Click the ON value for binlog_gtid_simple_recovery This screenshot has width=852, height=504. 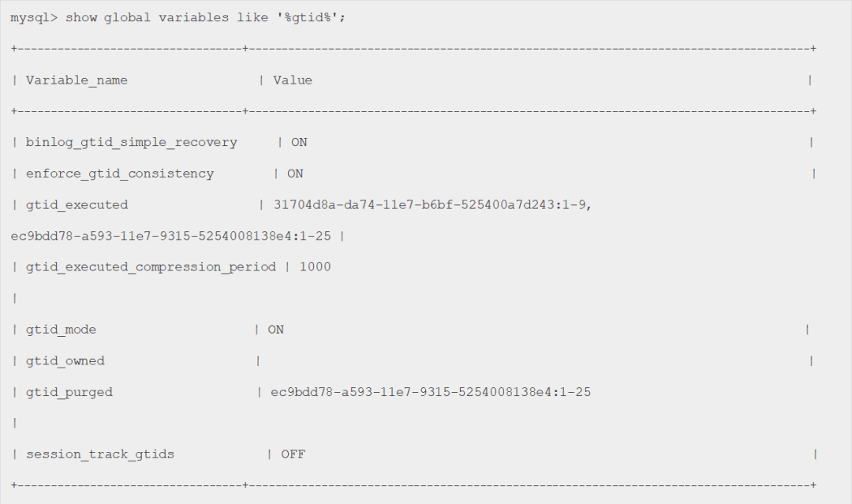299,142
